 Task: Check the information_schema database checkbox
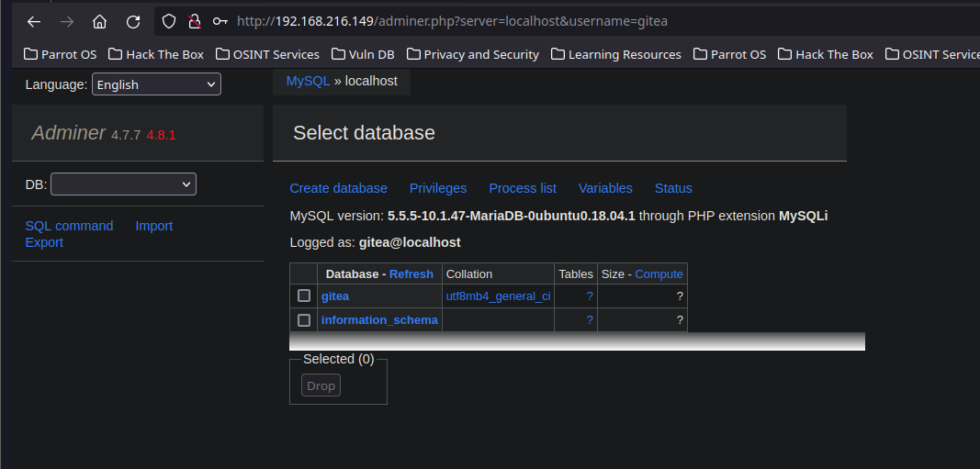click(x=304, y=320)
